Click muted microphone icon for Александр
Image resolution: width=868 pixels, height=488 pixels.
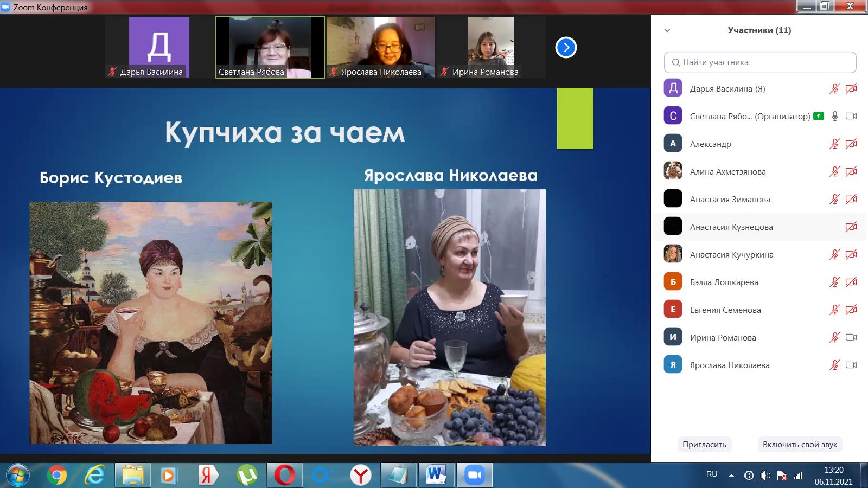pos(834,144)
